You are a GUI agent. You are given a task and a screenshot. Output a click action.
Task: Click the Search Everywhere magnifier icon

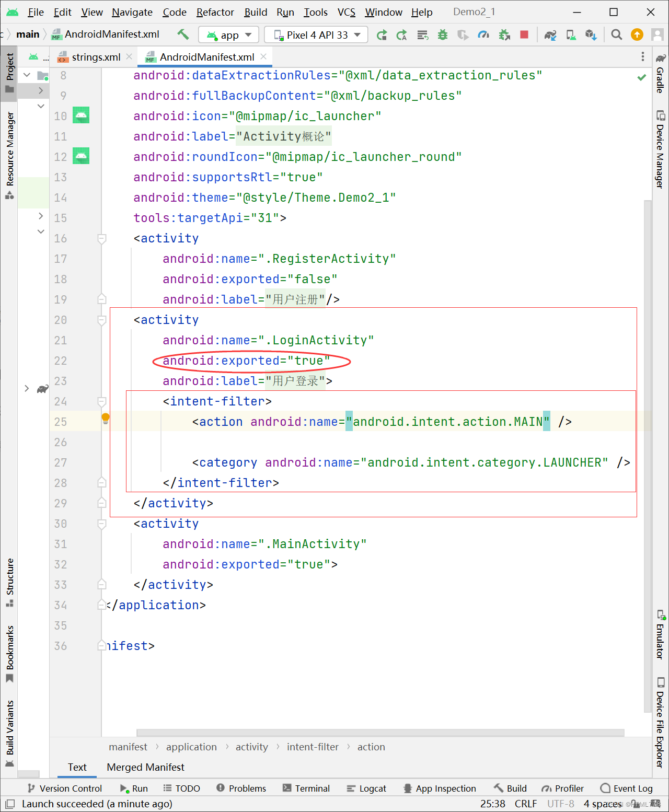[x=617, y=34]
